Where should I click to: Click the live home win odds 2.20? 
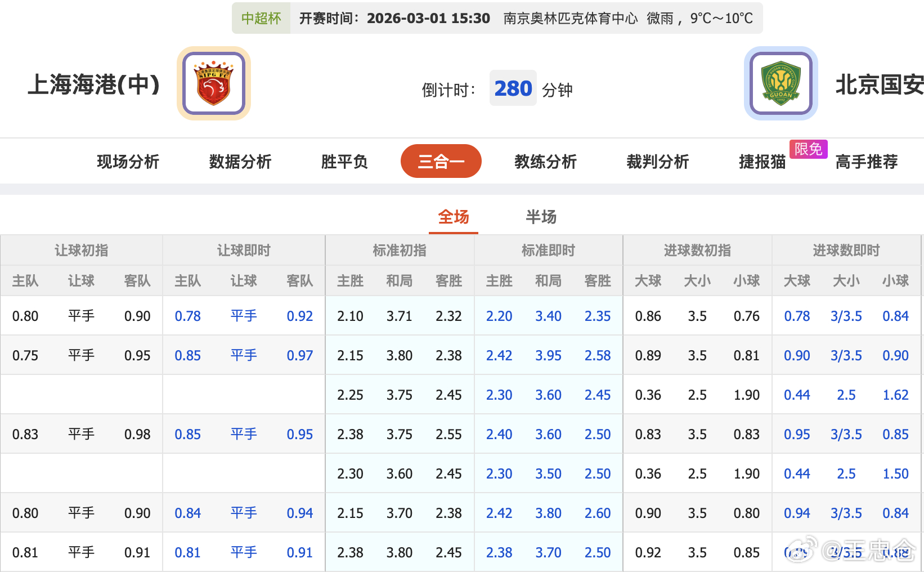(499, 316)
